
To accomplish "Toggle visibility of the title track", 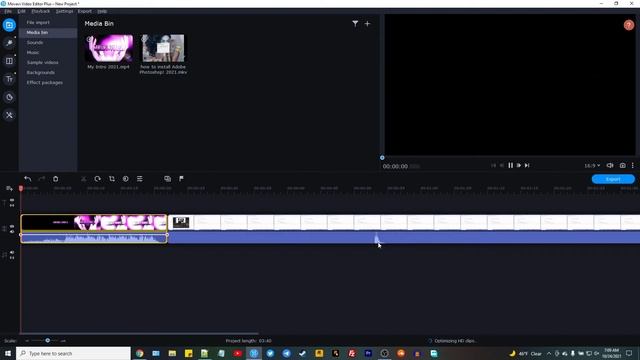I will pyautogui.click(x=12, y=200).
